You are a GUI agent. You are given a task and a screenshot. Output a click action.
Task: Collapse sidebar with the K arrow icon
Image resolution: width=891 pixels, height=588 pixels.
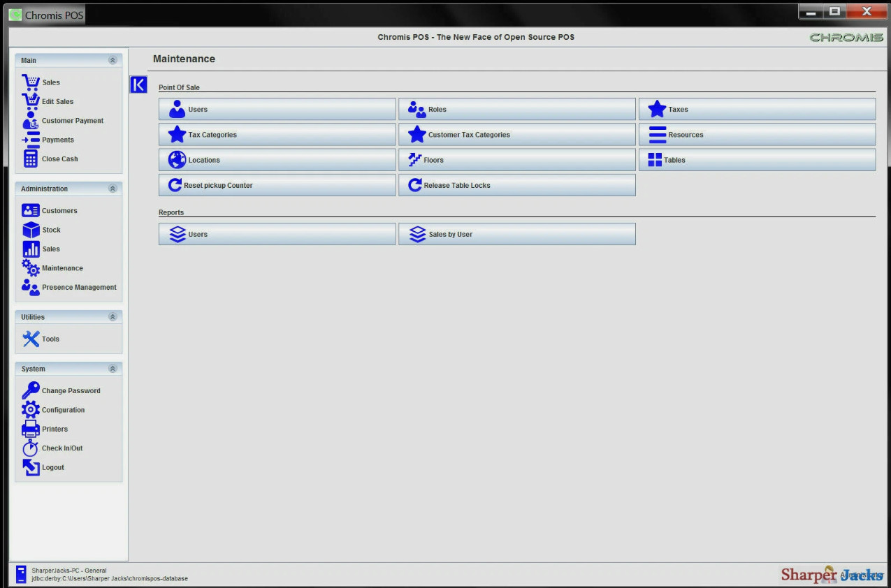coord(138,84)
